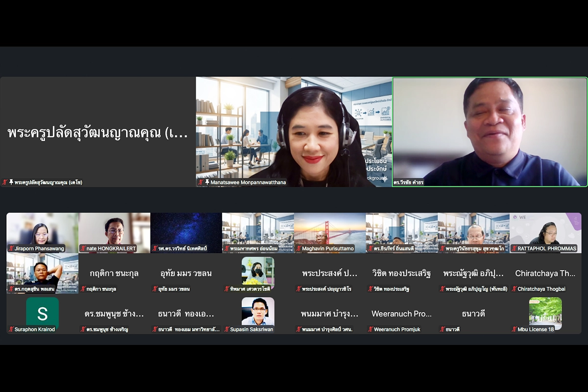Select Manatsawee's pinned video with headset
This screenshot has height=392, width=588.
294,131
